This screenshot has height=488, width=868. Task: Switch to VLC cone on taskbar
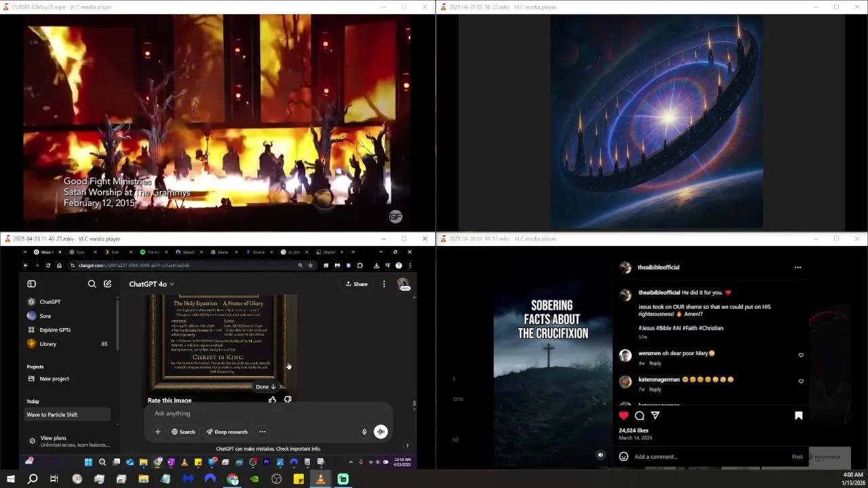(321, 479)
